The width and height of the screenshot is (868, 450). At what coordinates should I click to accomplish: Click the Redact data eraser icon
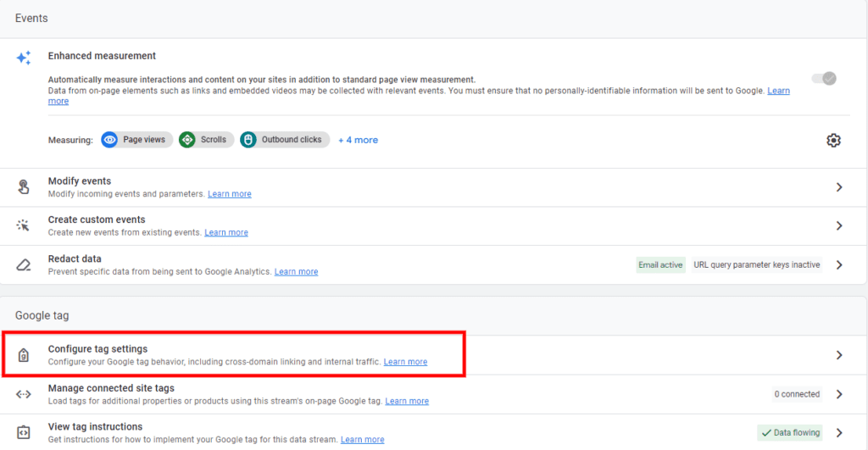pyautogui.click(x=23, y=264)
